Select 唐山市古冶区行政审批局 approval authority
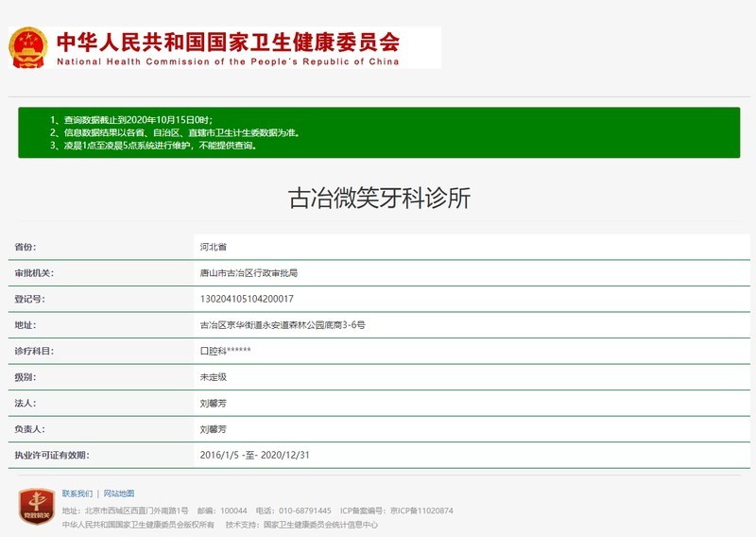The image size is (756, 537). point(249,273)
